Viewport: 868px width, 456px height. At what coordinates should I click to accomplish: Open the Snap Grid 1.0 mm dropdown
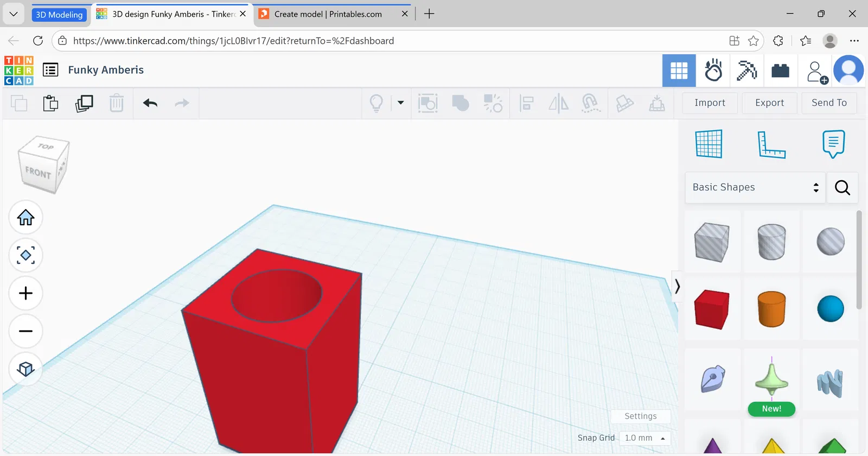pyautogui.click(x=644, y=438)
